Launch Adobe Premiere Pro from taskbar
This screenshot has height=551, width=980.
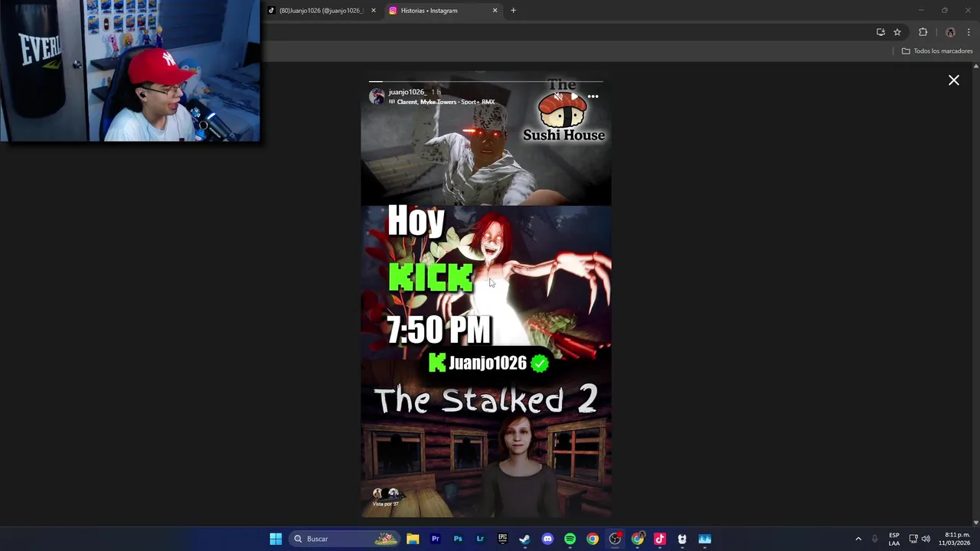tap(435, 539)
